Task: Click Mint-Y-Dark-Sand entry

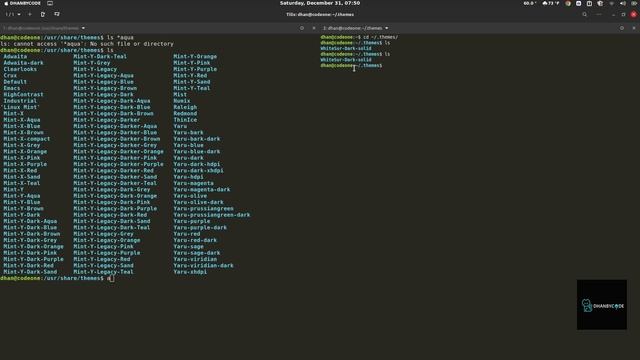Action: pyautogui.click(x=30, y=271)
